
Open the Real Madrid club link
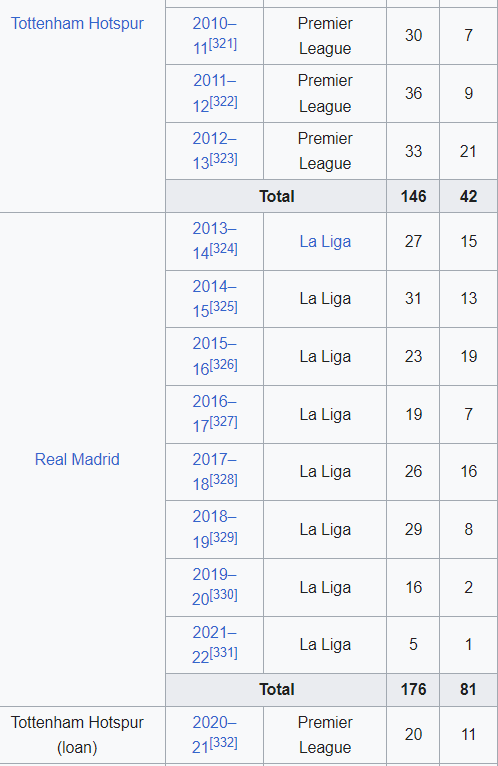coord(77,459)
